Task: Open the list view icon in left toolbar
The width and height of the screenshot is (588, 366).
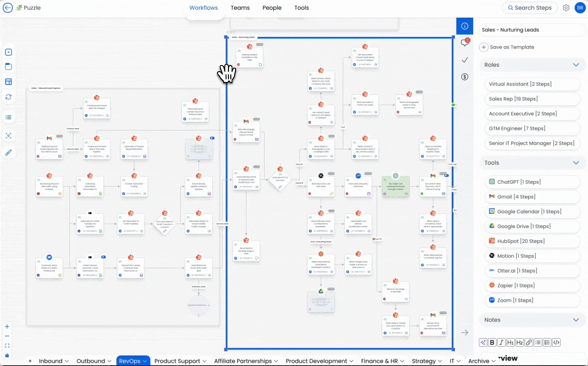Action: (x=8, y=117)
